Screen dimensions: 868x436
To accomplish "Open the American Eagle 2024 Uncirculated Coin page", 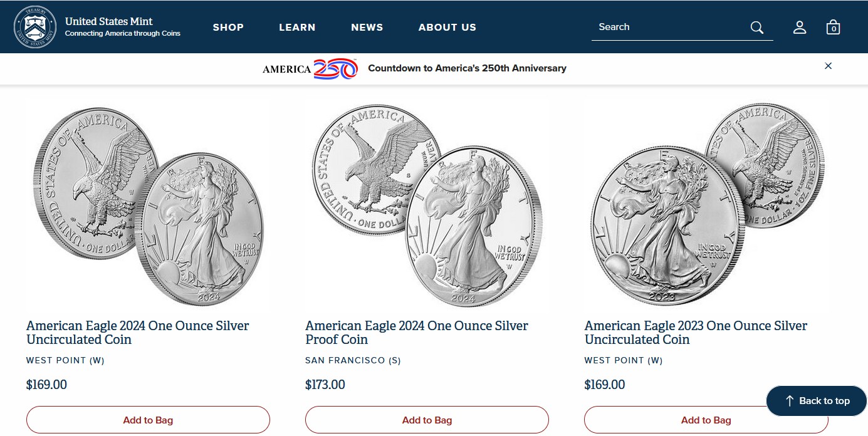I will (x=137, y=333).
